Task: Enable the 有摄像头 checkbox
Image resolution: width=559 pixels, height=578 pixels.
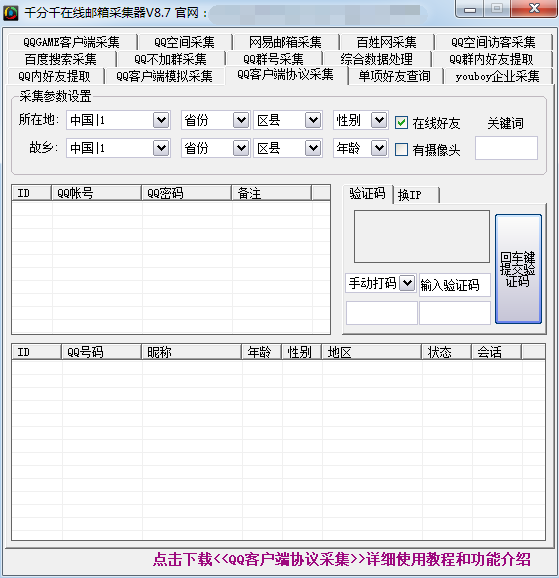Action: [401, 150]
